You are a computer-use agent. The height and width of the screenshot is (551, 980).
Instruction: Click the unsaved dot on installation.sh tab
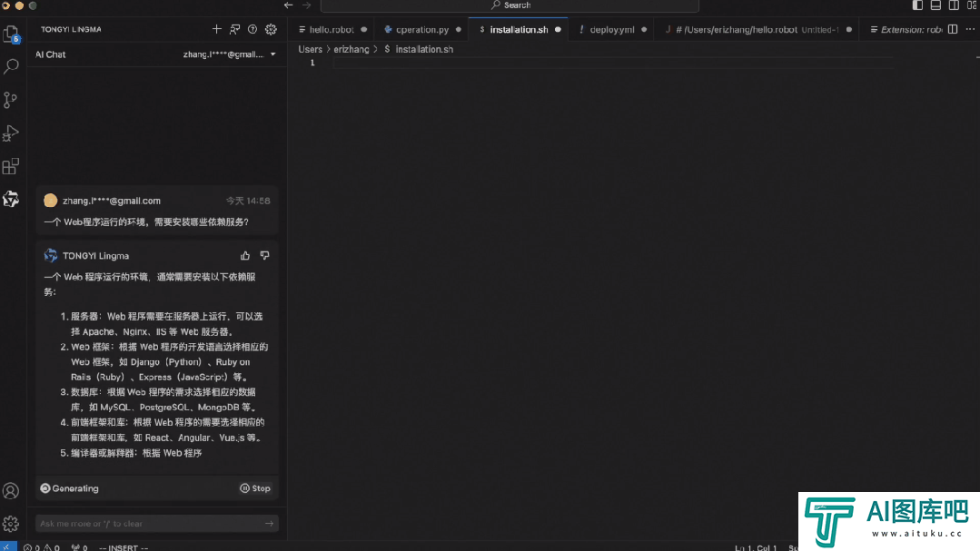[558, 29]
